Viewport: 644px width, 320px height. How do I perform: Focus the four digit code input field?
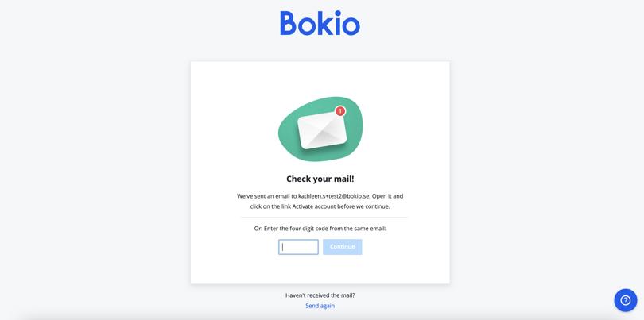pos(299,247)
